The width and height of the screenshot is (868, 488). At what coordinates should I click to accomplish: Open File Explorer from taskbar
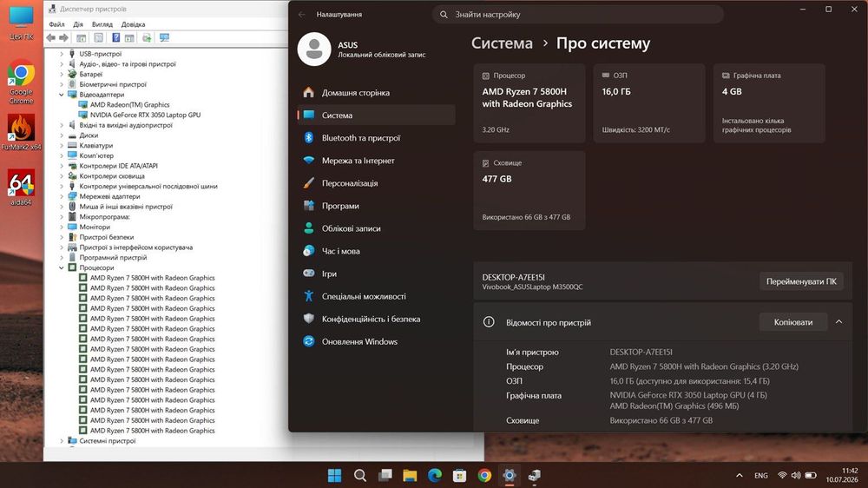click(410, 475)
